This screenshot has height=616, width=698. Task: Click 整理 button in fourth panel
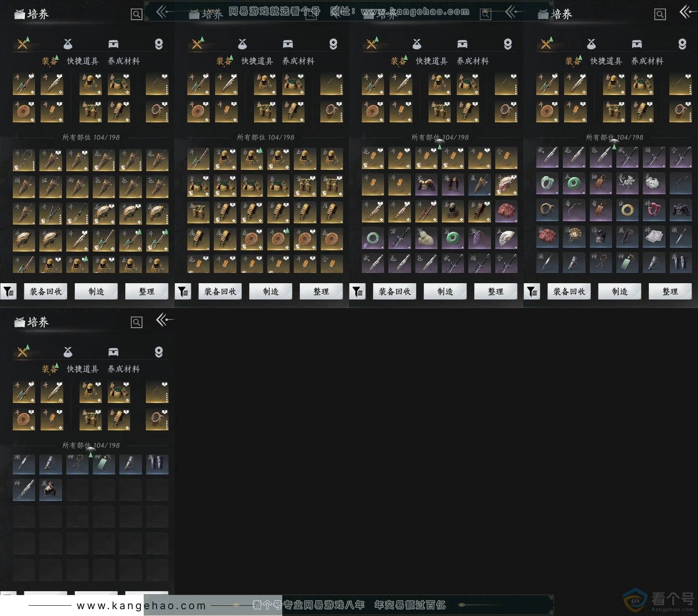point(670,292)
